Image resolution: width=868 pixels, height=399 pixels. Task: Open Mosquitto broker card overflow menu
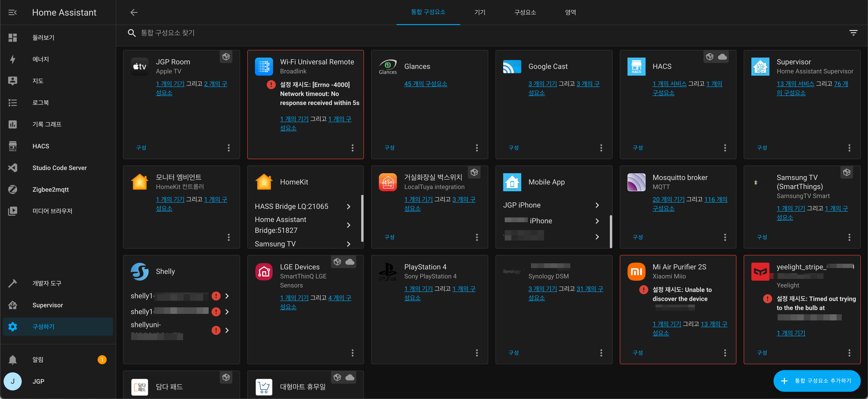pyautogui.click(x=725, y=237)
